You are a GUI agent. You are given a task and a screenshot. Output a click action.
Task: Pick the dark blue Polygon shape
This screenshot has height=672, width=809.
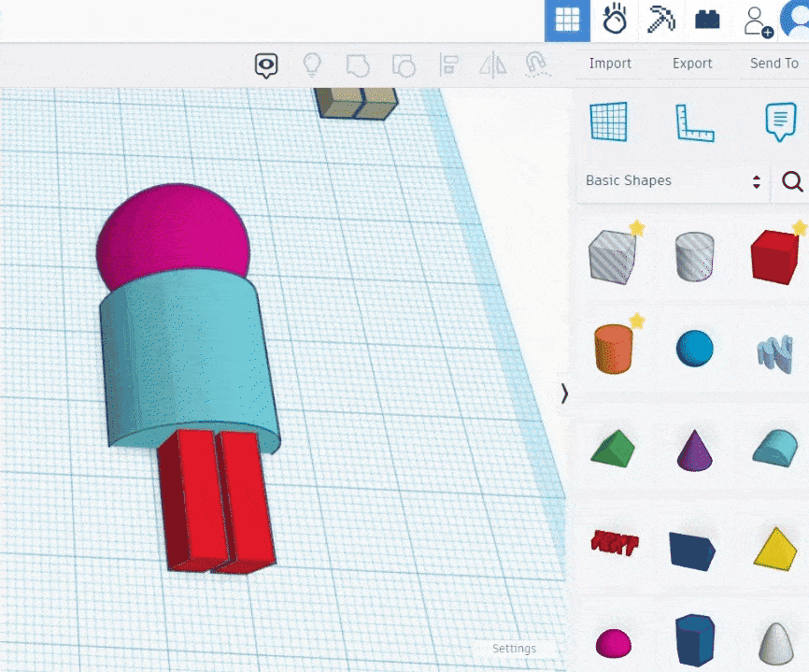pos(695,640)
